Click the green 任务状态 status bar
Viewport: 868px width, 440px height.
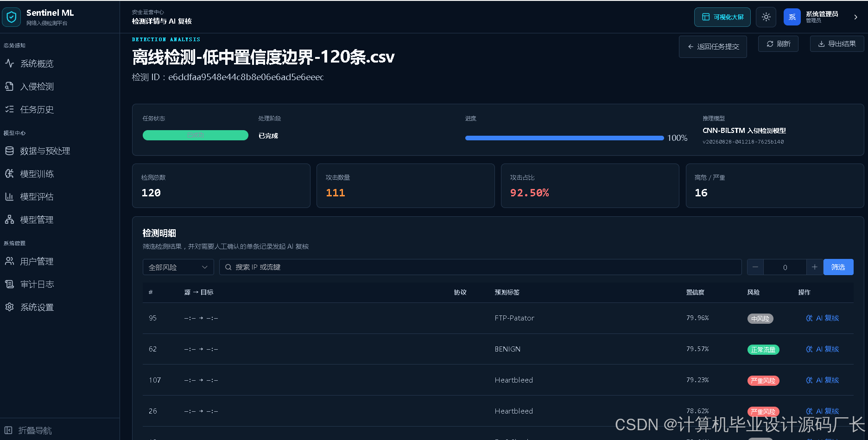(x=196, y=135)
